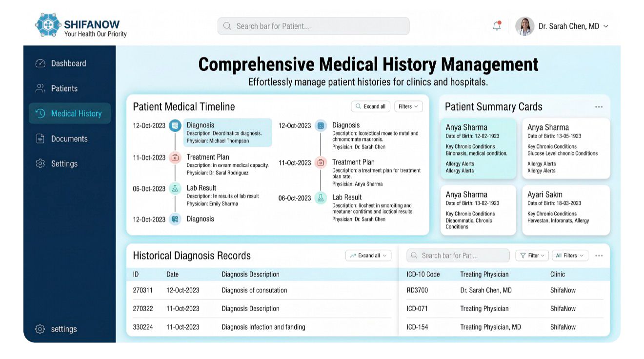Viewport: 644px width, 359px height.
Task: Click Dr. Sarah Chen's profile avatar
Action: 524,26
